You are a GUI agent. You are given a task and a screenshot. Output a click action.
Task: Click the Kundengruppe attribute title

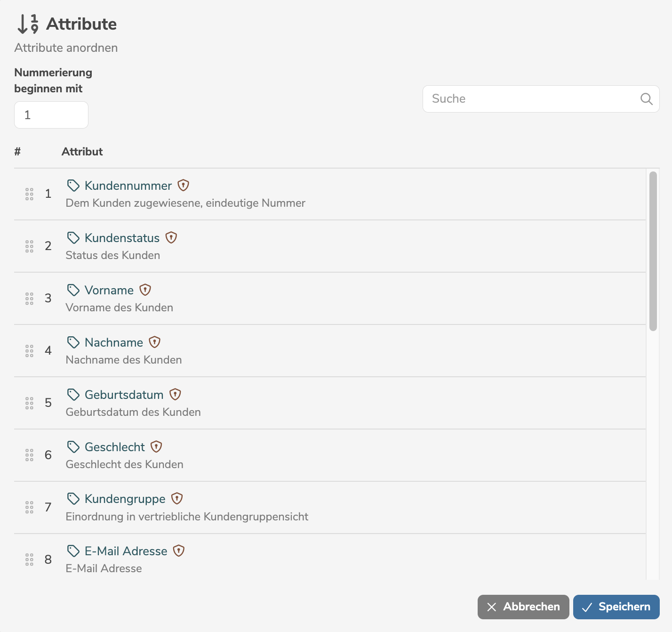point(125,499)
